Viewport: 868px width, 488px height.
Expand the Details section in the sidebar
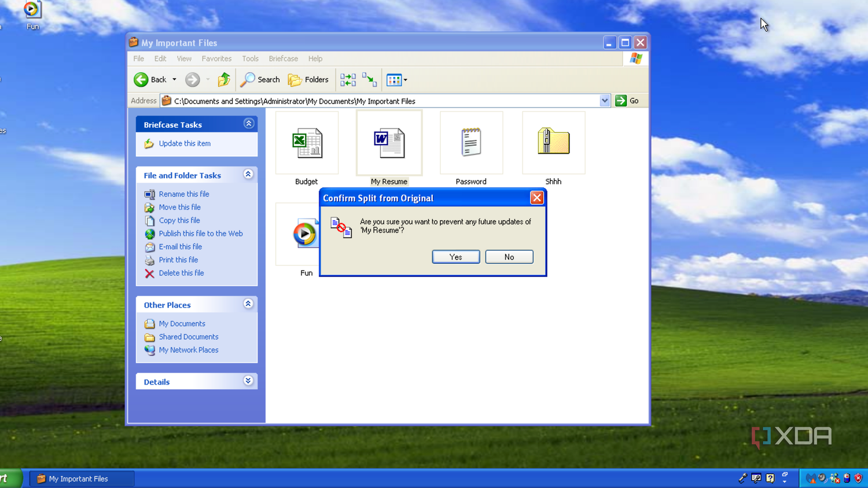click(x=248, y=380)
